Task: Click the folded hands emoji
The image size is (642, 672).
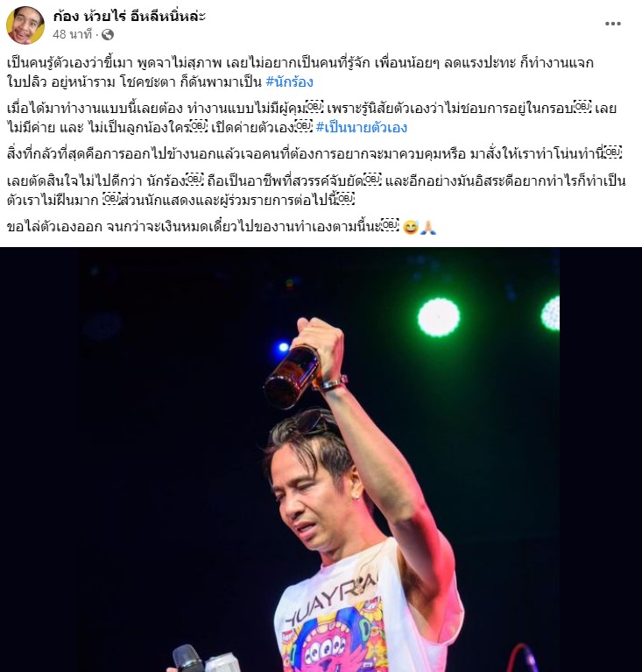Action: point(428,227)
